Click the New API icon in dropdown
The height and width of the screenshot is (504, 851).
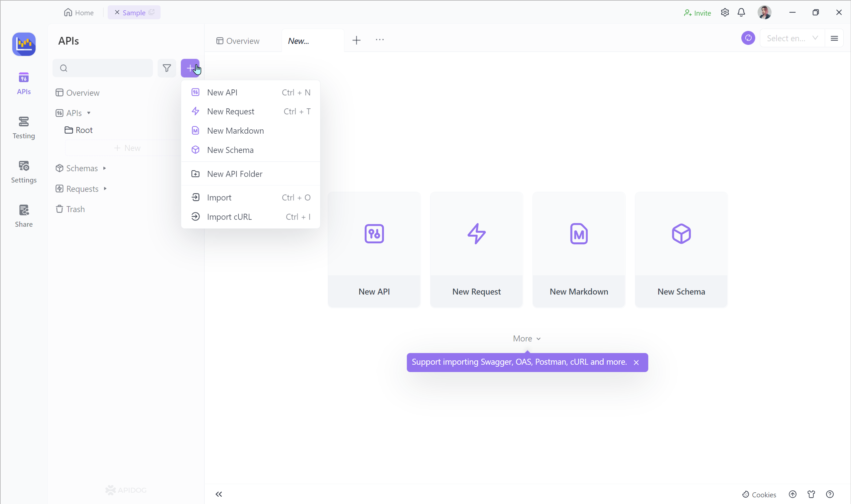coord(196,92)
